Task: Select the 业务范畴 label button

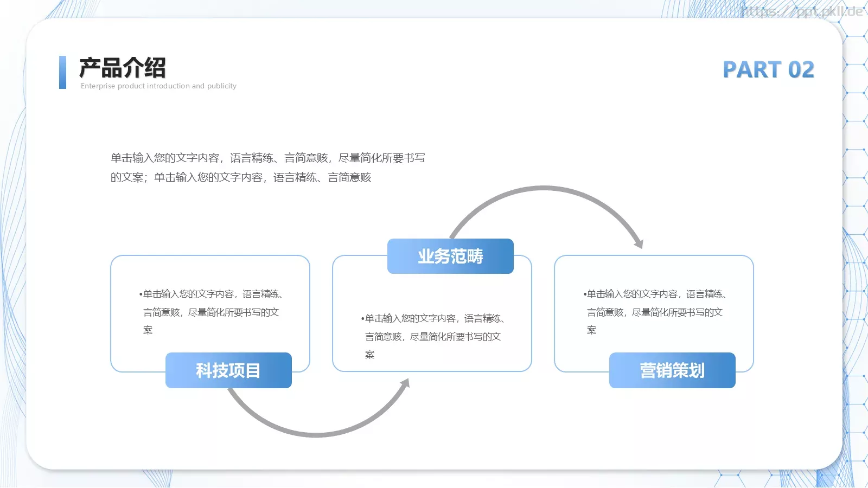Action: tap(450, 256)
